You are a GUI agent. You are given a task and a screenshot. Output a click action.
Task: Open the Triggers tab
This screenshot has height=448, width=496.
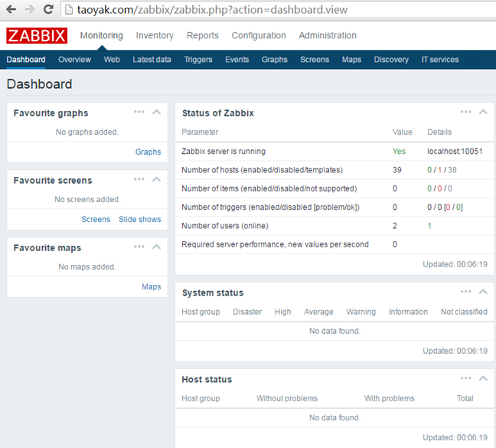(x=198, y=60)
